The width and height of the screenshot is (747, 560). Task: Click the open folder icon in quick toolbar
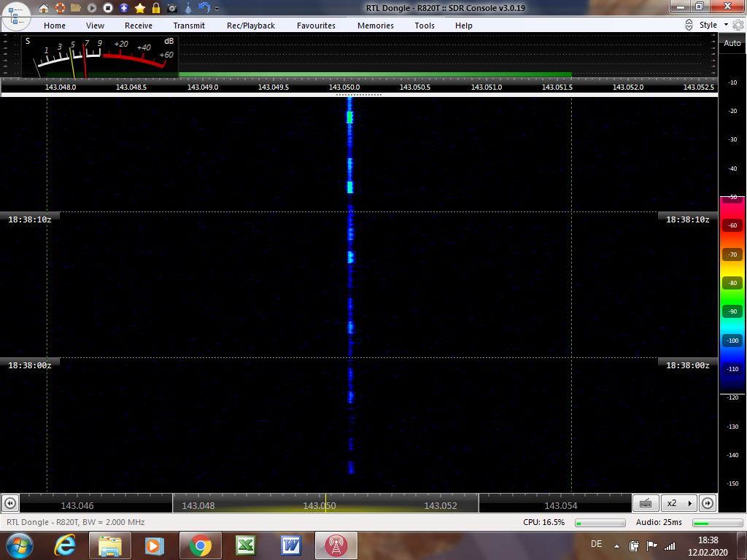76,7
